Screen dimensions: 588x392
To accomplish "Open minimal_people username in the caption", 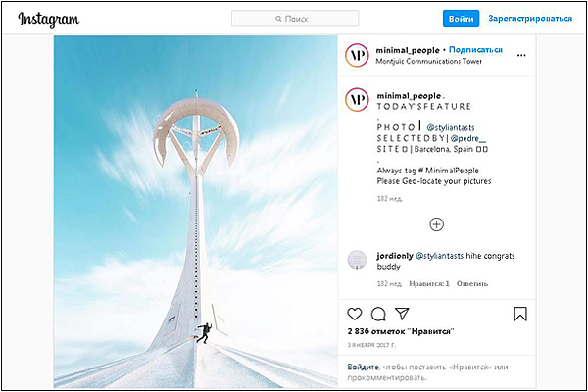I will coord(409,96).
